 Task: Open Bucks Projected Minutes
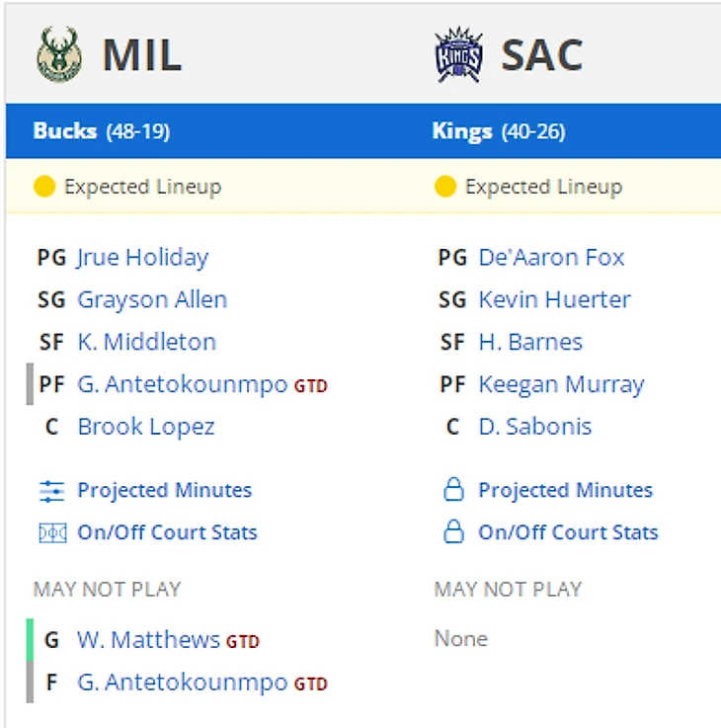(164, 490)
